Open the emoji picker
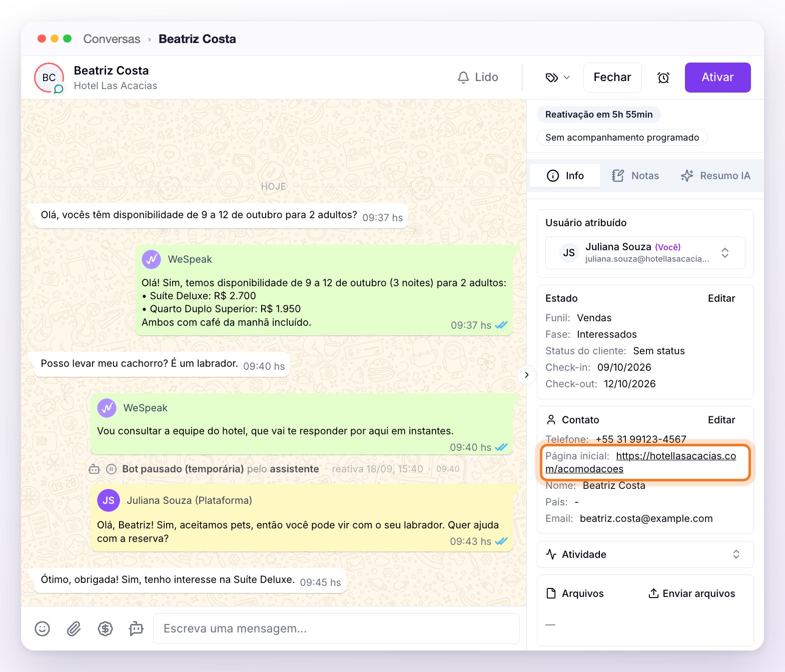Screen dimensions: 785x672 [x=42, y=628]
